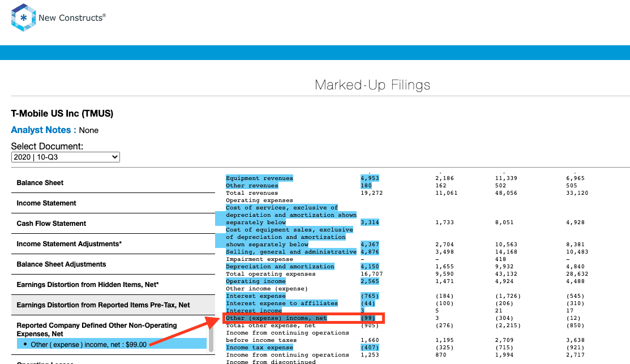The width and height of the screenshot is (630, 364).
Task: Click highlighted Selling, general and administrative line
Action: (x=291, y=252)
